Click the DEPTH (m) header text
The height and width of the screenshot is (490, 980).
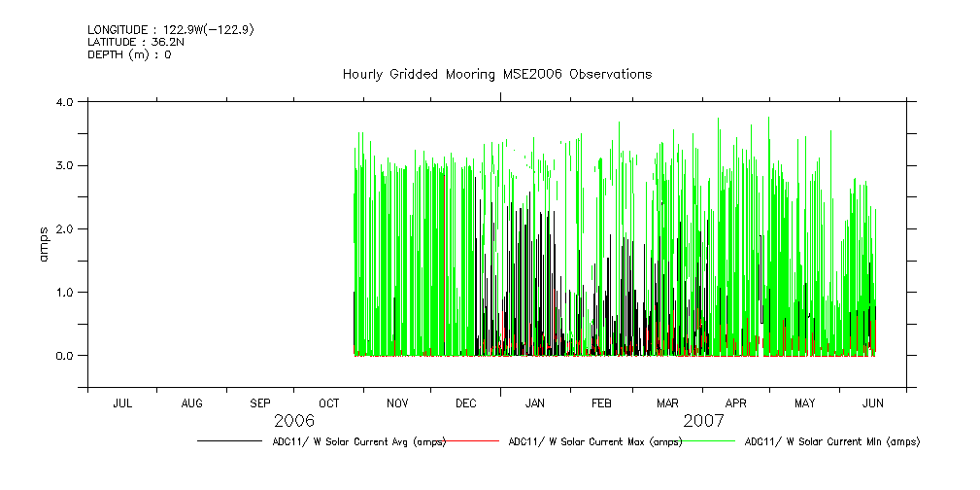coord(129,54)
